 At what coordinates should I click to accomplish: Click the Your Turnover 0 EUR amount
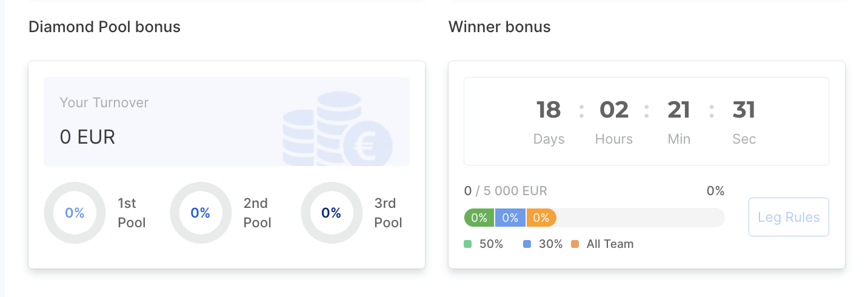(x=87, y=137)
